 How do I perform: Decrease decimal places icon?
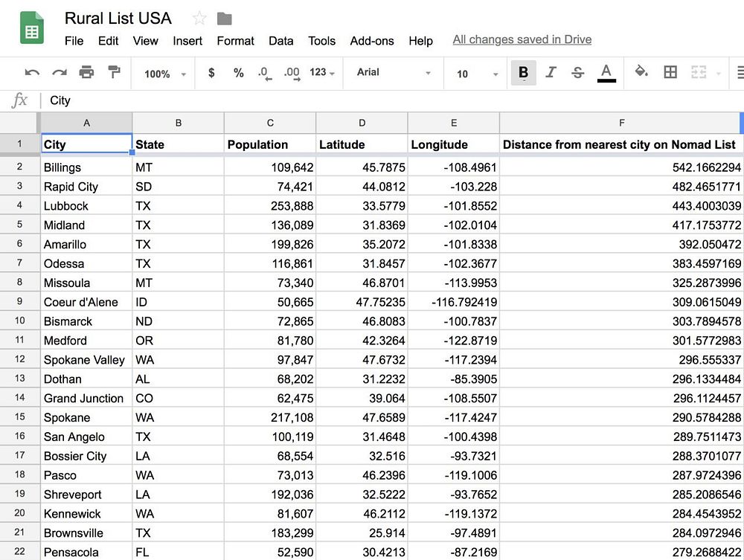point(265,74)
